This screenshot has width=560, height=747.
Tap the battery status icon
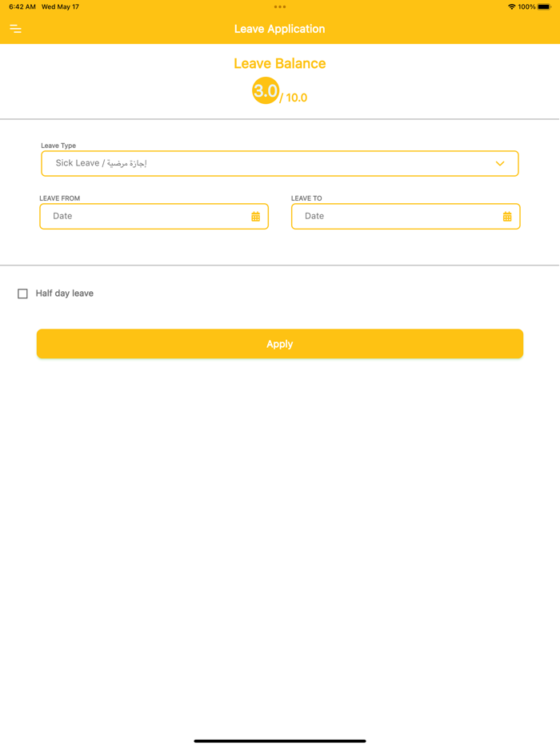(545, 7)
